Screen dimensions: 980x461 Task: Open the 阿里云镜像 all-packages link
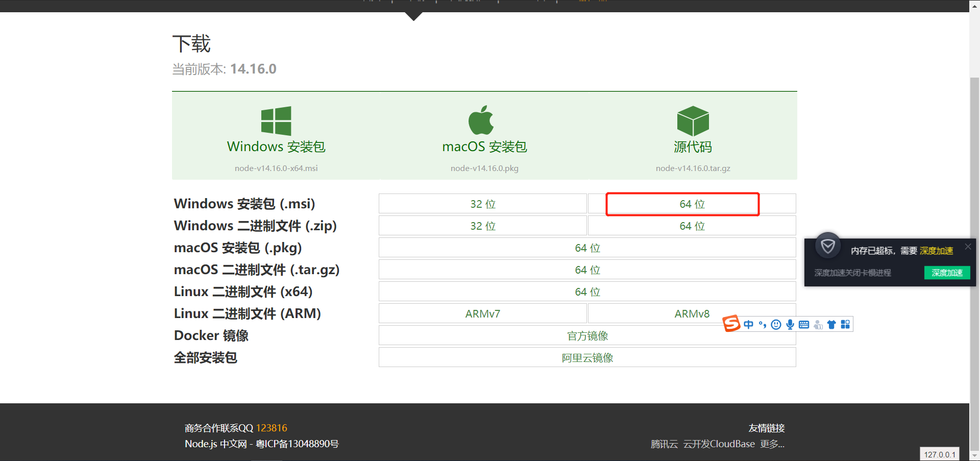pos(587,357)
